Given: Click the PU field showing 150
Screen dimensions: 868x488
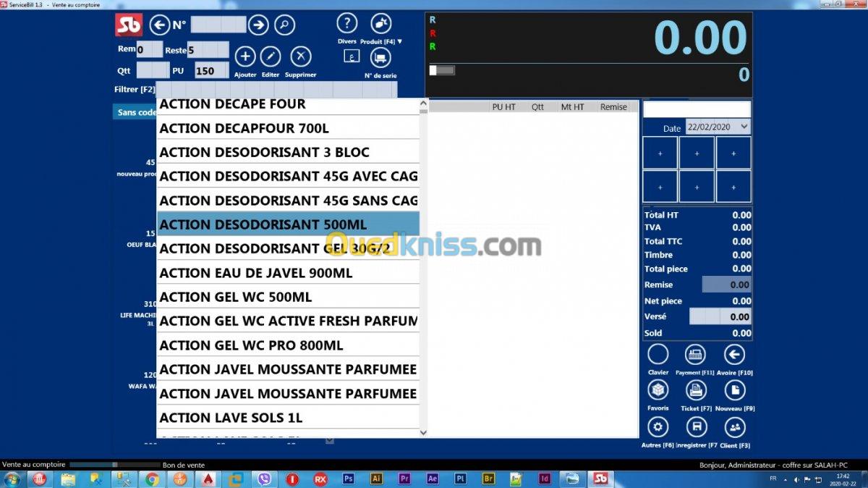Looking at the screenshot, I should (x=211, y=71).
